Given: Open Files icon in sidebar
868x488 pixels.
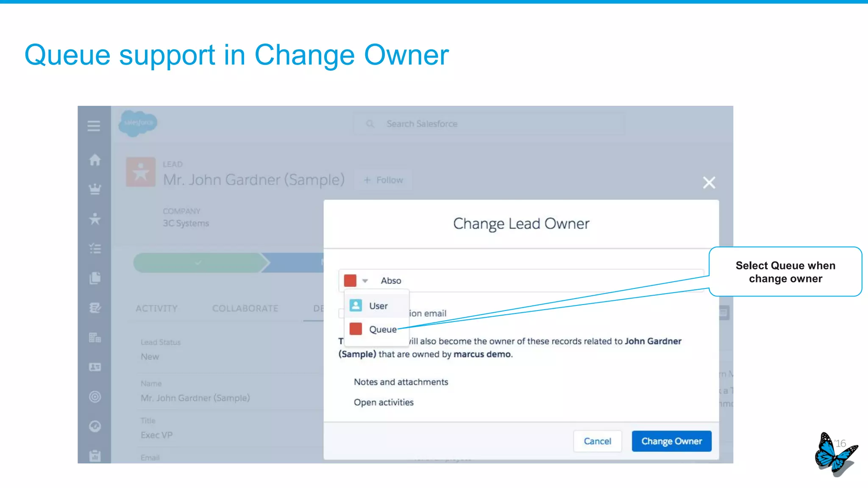Looking at the screenshot, I should point(95,278).
